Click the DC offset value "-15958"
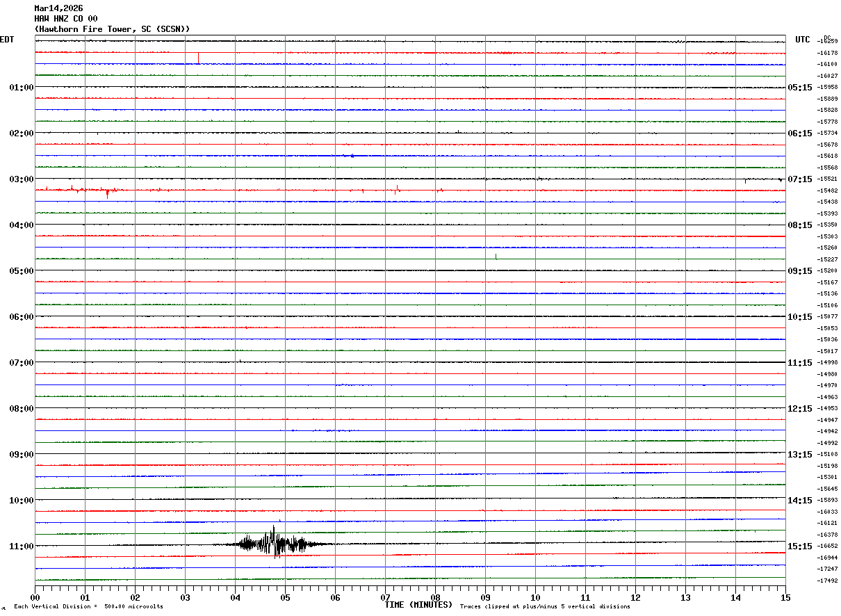841x616 pixels. tap(827, 88)
